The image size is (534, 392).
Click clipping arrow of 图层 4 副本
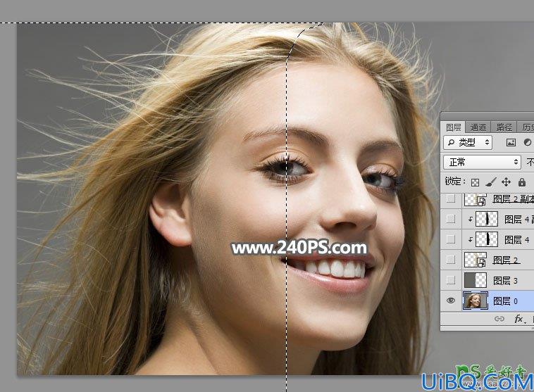[x=471, y=219]
